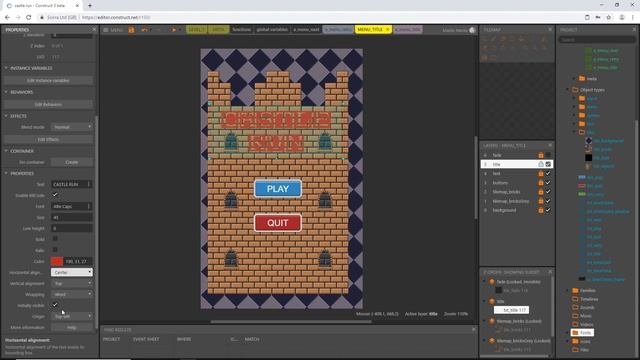Bookmark this page with the star icon
This screenshot has width=640, height=360.
609,18
